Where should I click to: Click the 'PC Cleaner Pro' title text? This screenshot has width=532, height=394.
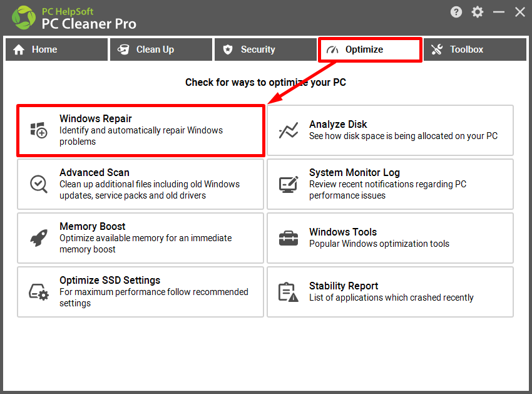[89, 24]
